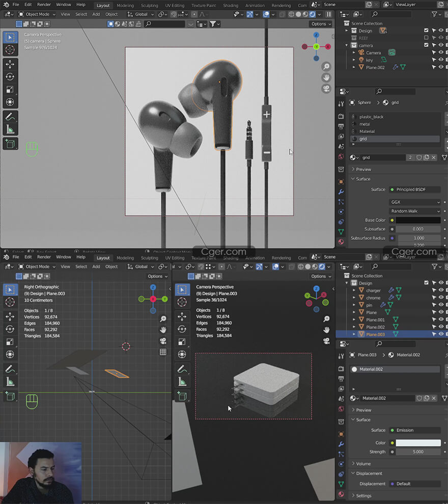Open Modifiers wrench tab in earphones window
This screenshot has width=448, height=504.
[x=341, y=192]
